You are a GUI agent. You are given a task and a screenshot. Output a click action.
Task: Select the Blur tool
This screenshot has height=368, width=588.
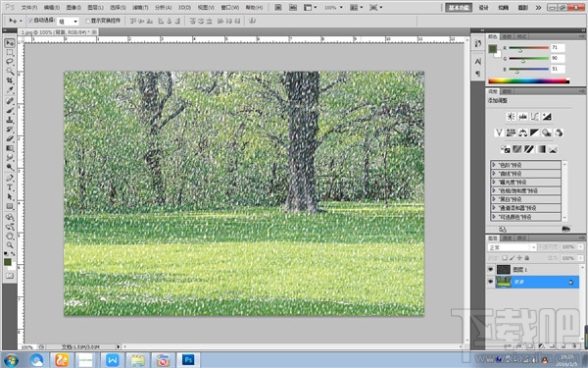click(10, 158)
